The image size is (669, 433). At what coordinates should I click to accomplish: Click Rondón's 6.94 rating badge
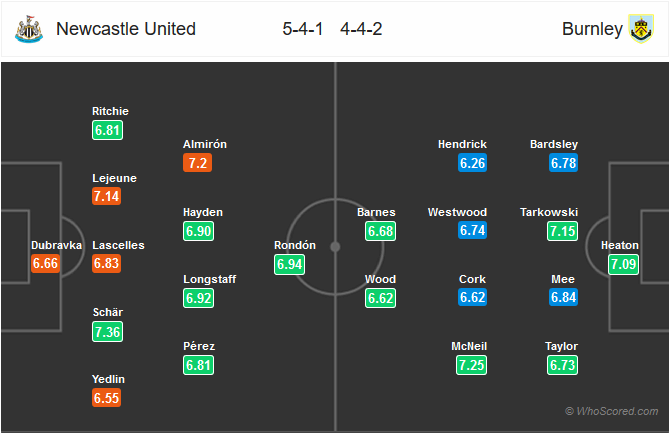pyautogui.click(x=289, y=264)
